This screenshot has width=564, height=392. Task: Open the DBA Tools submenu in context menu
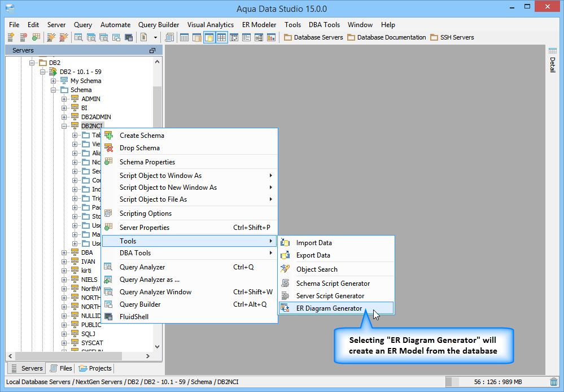190,252
